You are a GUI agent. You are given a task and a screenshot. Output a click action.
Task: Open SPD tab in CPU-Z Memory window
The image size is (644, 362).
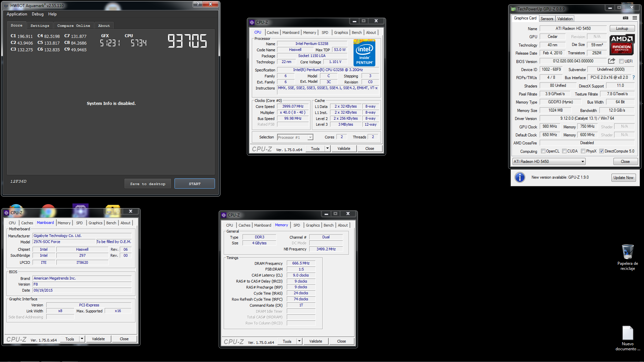297,225
